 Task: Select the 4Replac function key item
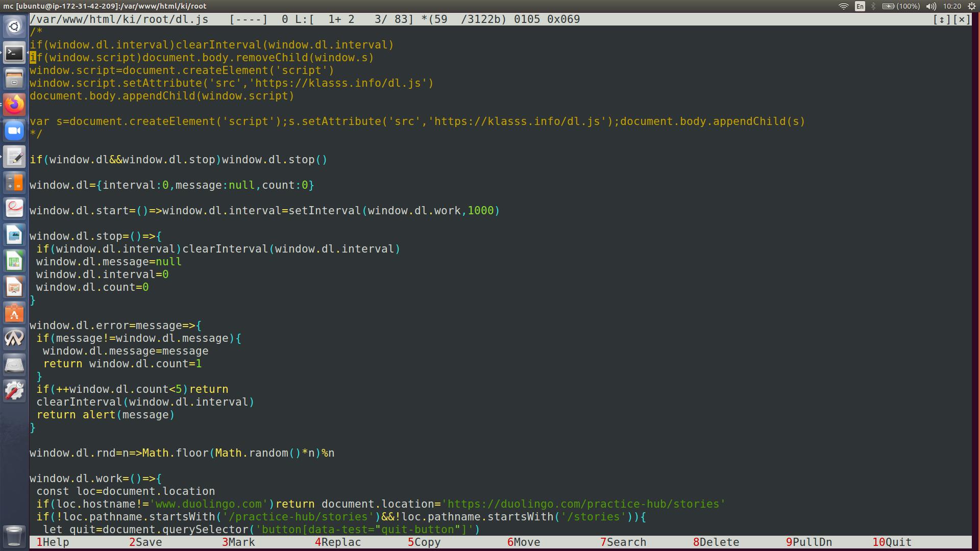338,542
